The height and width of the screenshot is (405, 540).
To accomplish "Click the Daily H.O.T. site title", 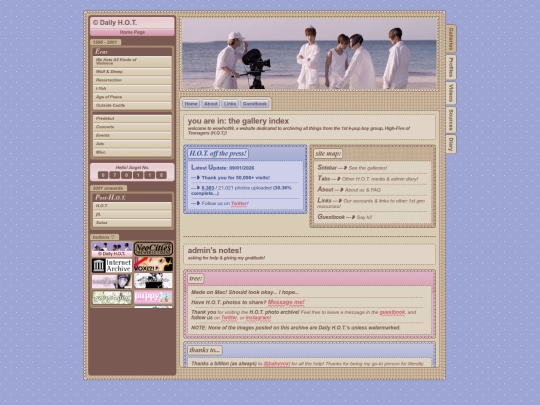I will coord(115,22).
